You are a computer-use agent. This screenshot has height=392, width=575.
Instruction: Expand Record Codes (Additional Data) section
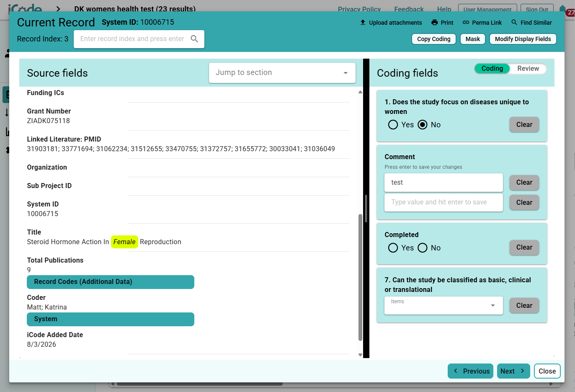111,282
